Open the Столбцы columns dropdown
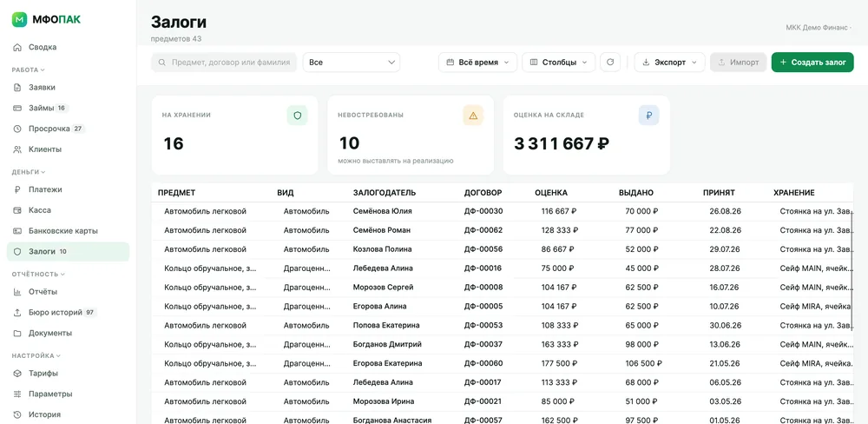Screen dimensions: 868x424 [x=558, y=62]
